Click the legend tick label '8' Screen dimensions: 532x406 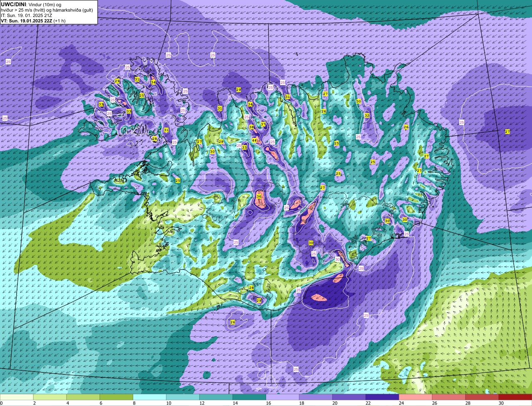[x=134, y=403]
